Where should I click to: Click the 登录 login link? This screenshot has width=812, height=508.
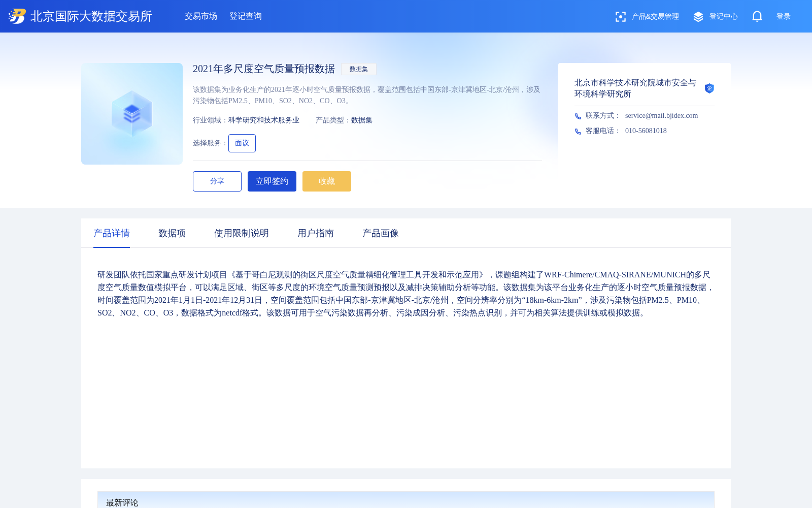point(784,17)
